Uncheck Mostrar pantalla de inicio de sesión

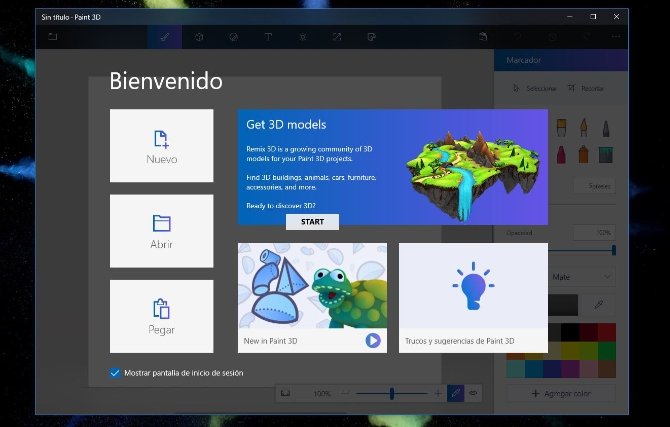(x=115, y=373)
